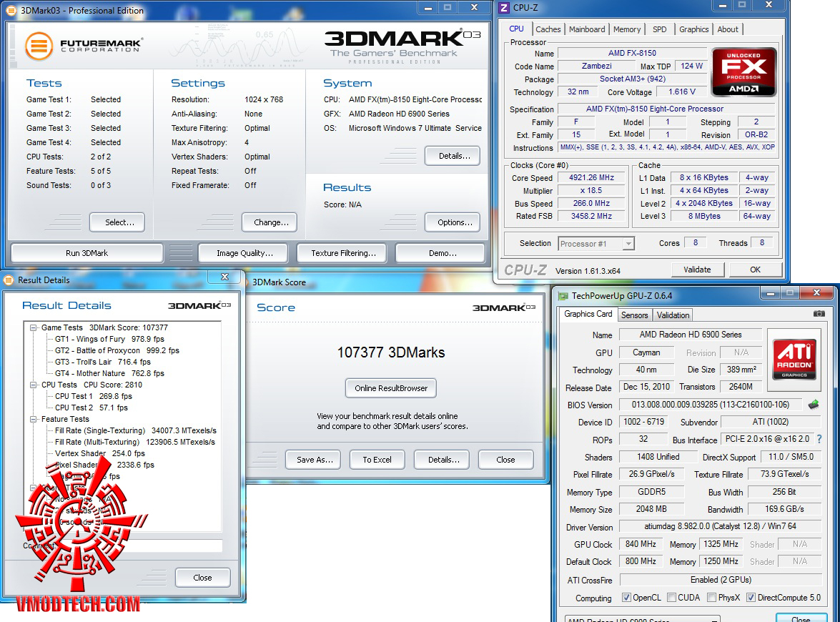Click the Result Details title bar icon
Viewport: 840px width, 622px height.
point(9,280)
